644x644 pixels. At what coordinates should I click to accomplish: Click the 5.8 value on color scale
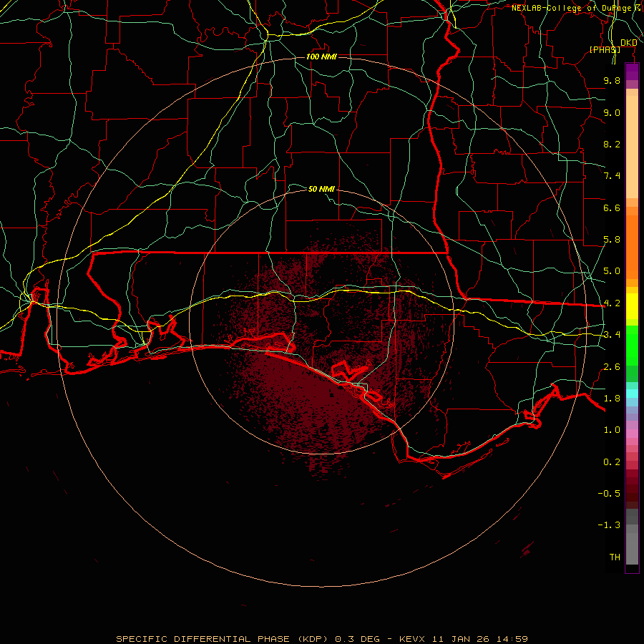[612, 240]
